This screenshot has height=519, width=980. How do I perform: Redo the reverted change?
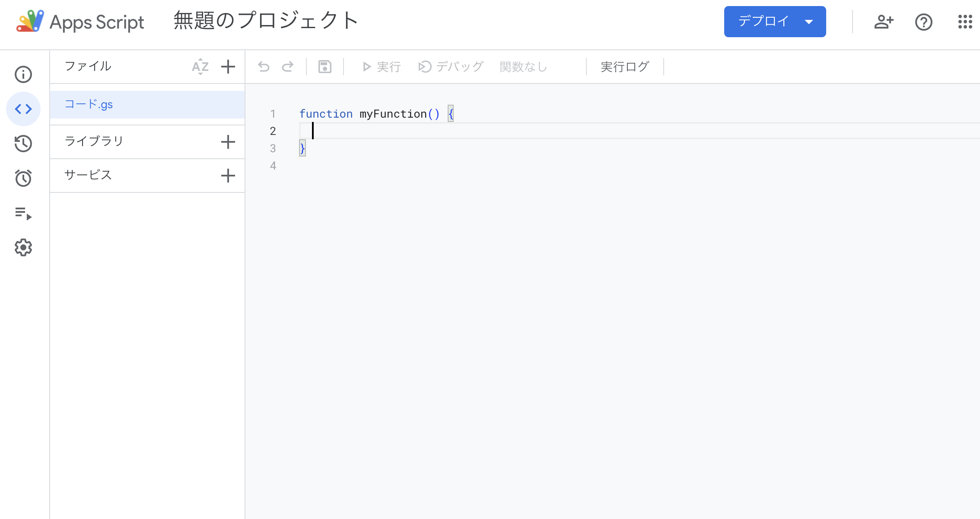pos(288,67)
